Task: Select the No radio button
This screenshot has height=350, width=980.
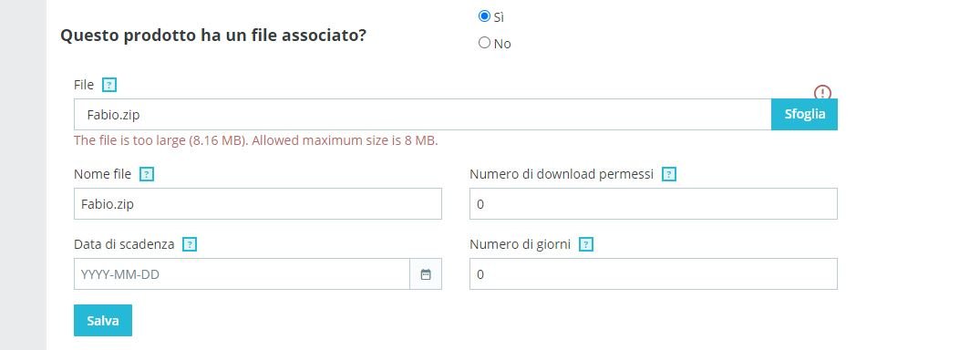Action: click(x=484, y=43)
